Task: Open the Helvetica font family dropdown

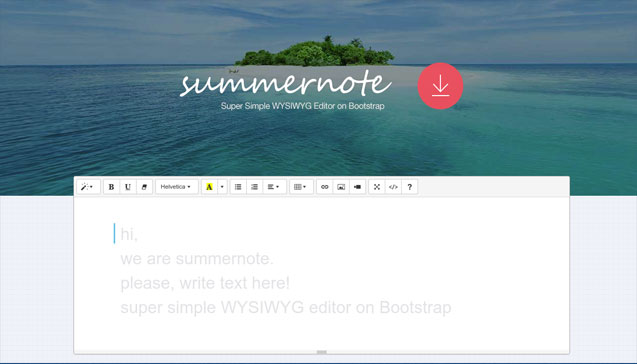Action: coord(177,187)
